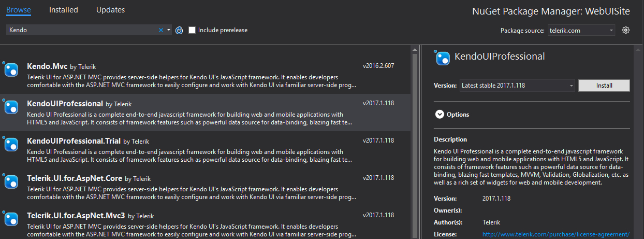Click the Telerik.UI.for.AspNet.Mvc3 package icon
The width and height of the screenshot is (644, 239).
pyautogui.click(x=11, y=218)
